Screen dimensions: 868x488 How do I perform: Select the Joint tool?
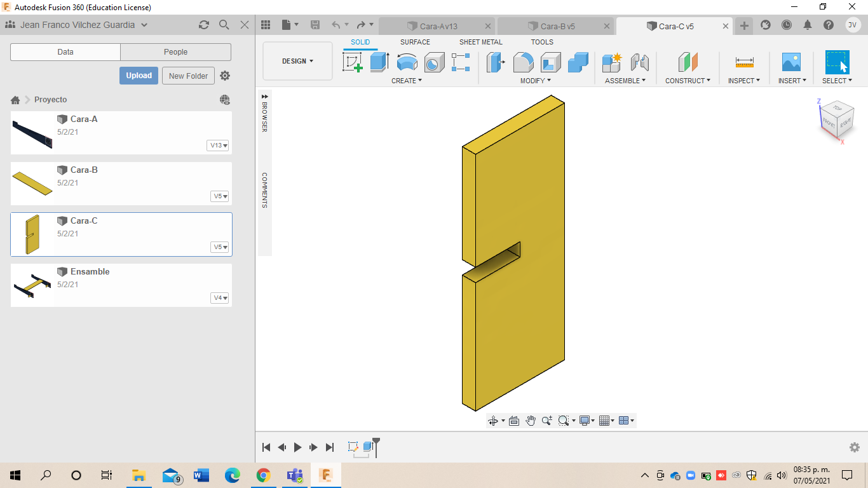pyautogui.click(x=640, y=62)
